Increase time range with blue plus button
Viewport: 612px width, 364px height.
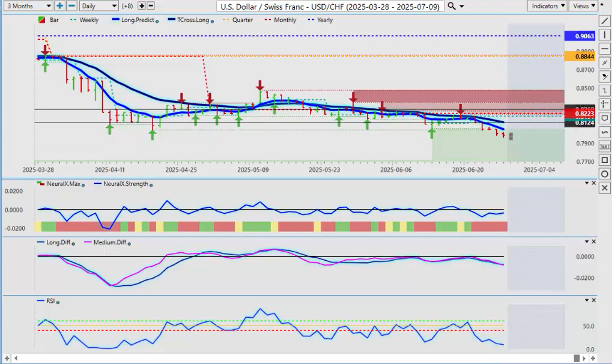point(59,5)
